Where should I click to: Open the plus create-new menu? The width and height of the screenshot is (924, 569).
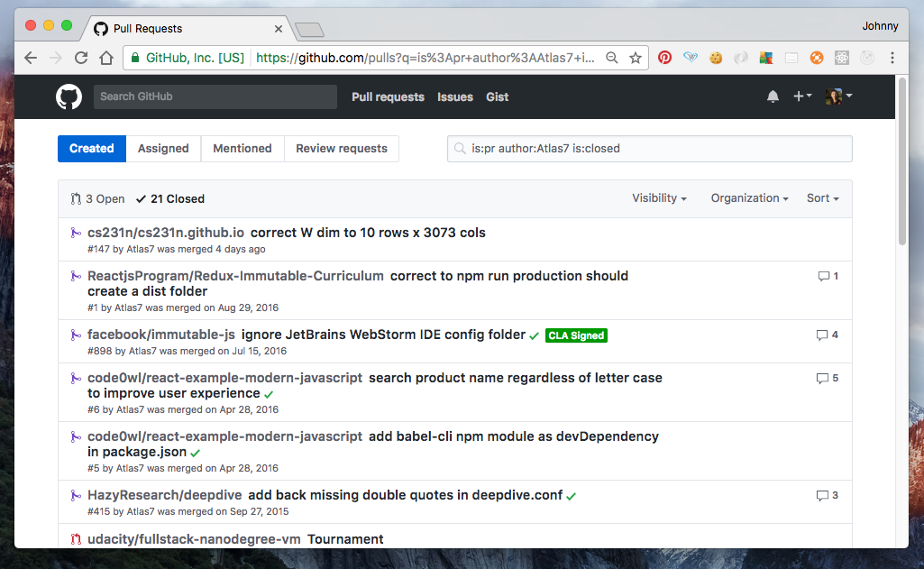coord(802,96)
